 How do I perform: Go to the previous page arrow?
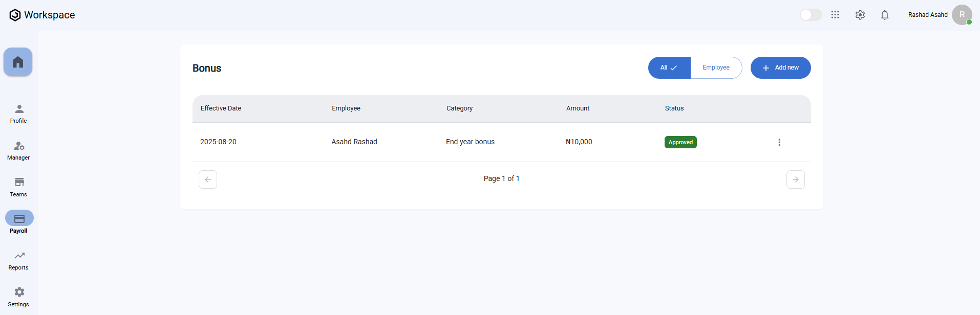point(208,179)
